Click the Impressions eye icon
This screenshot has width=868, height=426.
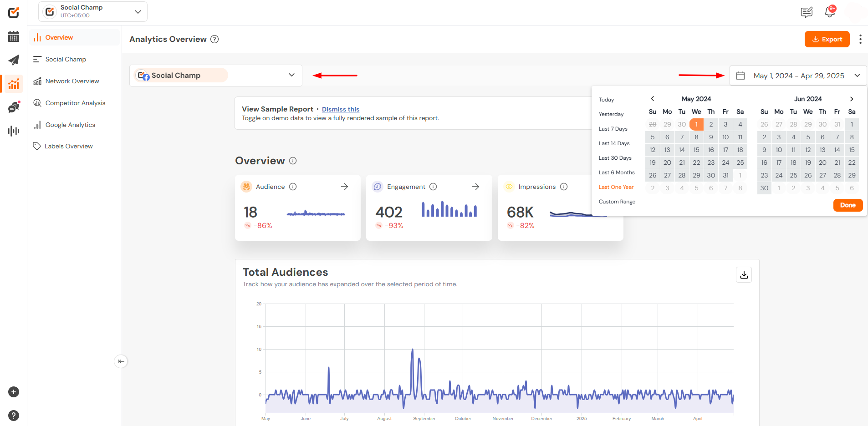point(509,187)
